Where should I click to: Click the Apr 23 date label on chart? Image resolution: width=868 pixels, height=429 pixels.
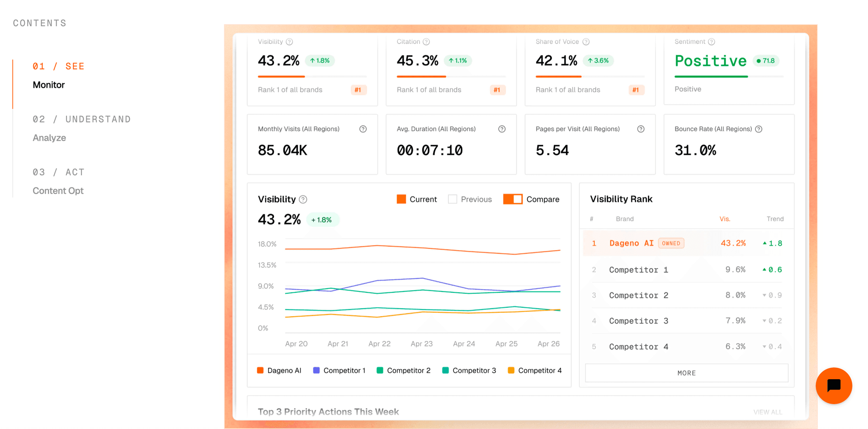[x=421, y=343]
